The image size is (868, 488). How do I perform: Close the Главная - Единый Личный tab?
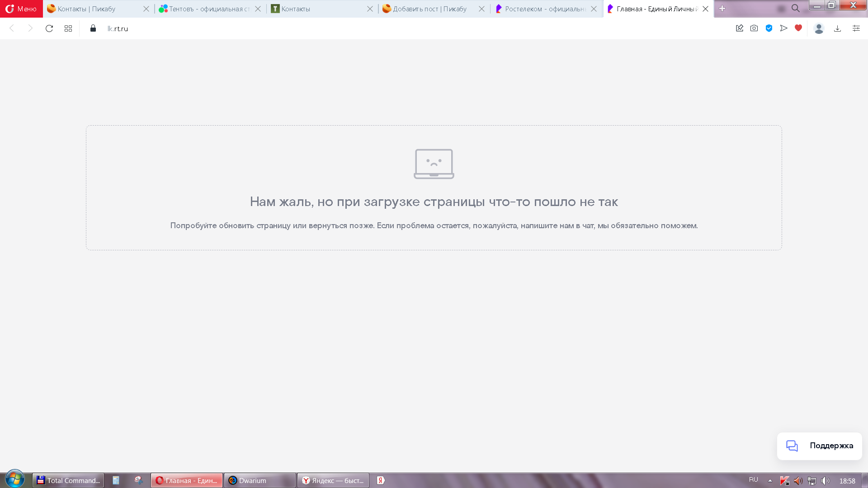[705, 9]
